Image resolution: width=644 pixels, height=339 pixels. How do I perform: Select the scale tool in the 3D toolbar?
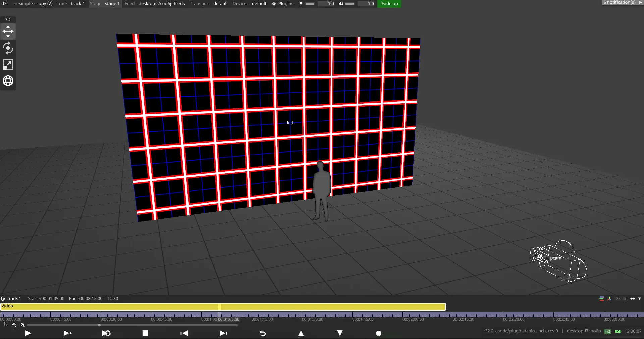point(8,64)
